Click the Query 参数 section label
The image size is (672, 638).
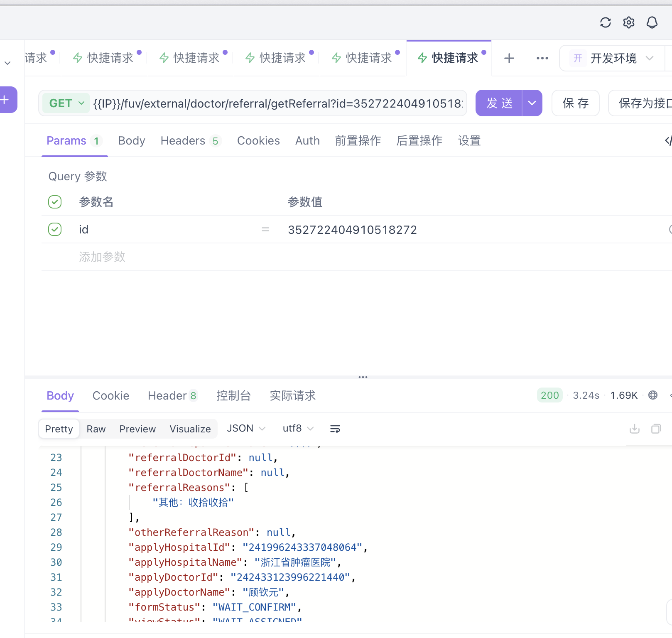tap(78, 176)
